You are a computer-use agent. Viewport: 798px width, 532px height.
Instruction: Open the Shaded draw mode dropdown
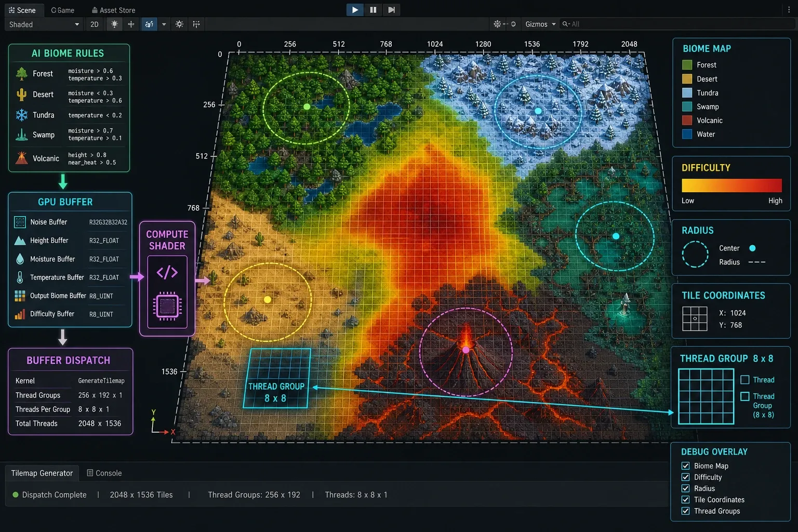point(44,24)
